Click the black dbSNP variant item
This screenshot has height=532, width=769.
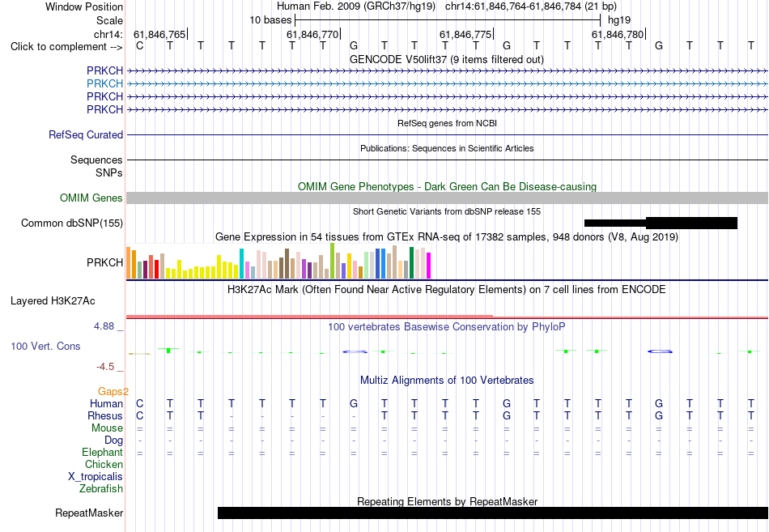click(661, 223)
